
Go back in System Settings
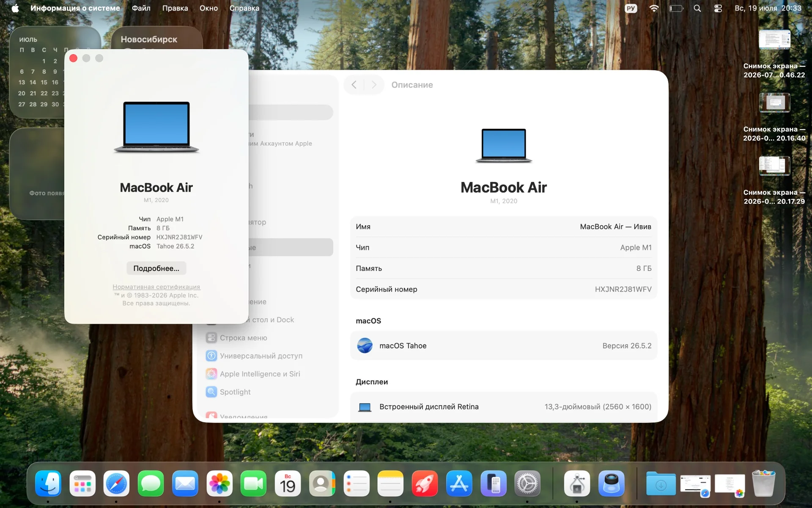point(354,85)
